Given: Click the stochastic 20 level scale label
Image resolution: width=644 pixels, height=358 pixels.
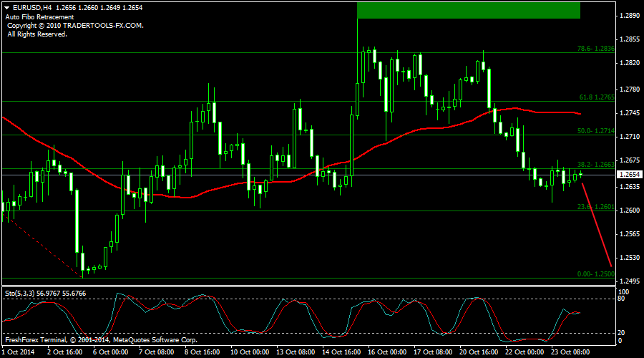Looking at the screenshot, I should 621,333.
